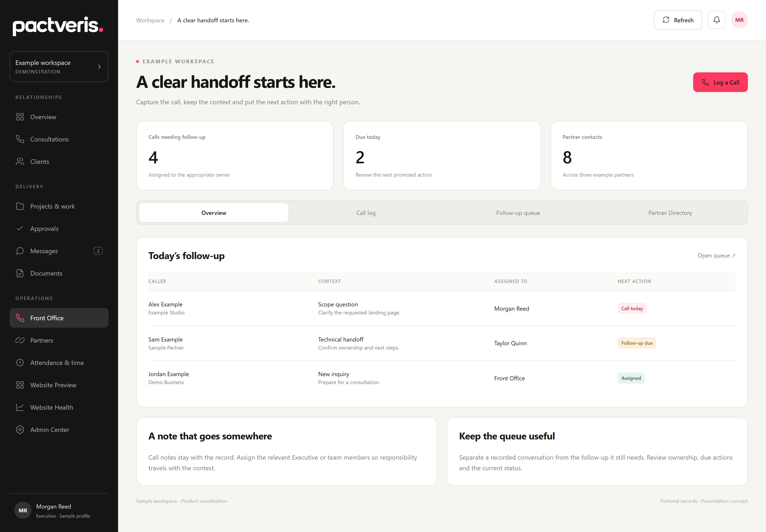Image resolution: width=766 pixels, height=532 pixels.
Task: Open Admin Center gear icon
Action: point(20,430)
